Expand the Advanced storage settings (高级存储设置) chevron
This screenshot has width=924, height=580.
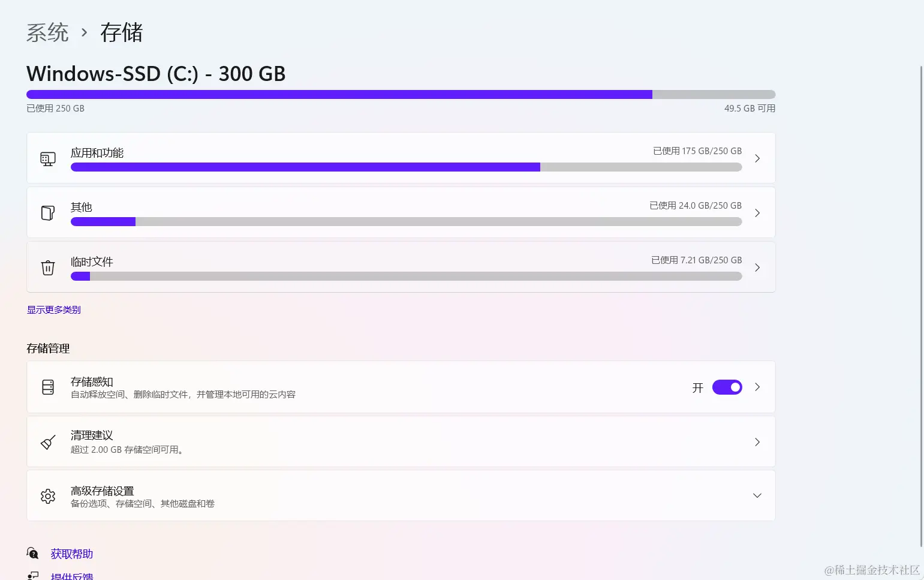tap(757, 495)
